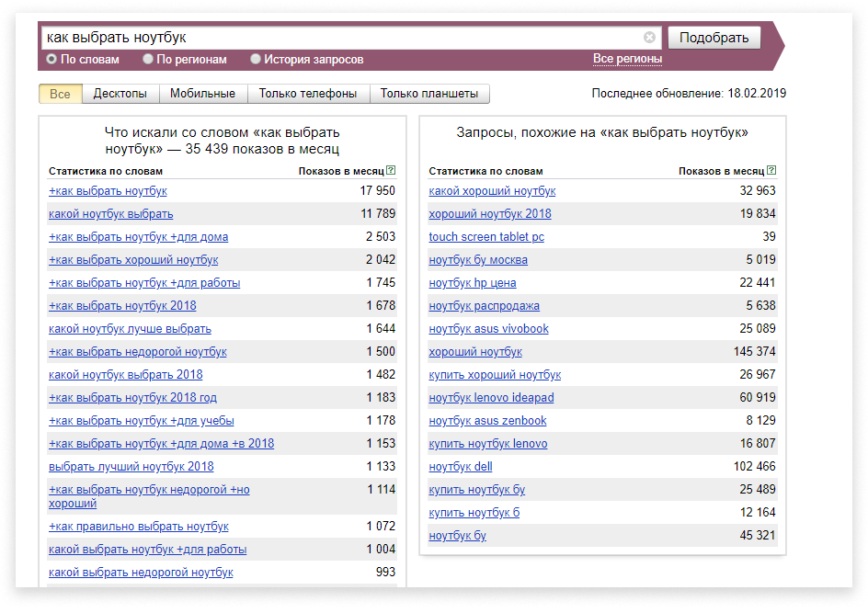Show the "Все" devices tab

tap(60, 94)
